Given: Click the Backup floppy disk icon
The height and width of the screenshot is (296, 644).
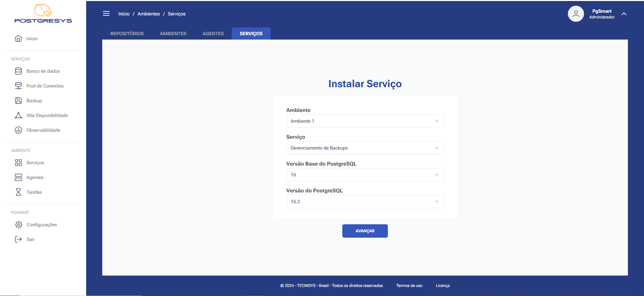Looking at the screenshot, I should coord(18,101).
